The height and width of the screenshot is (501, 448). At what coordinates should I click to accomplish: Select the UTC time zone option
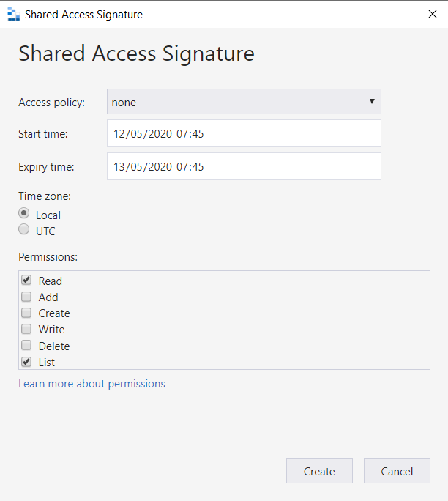[x=24, y=231]
